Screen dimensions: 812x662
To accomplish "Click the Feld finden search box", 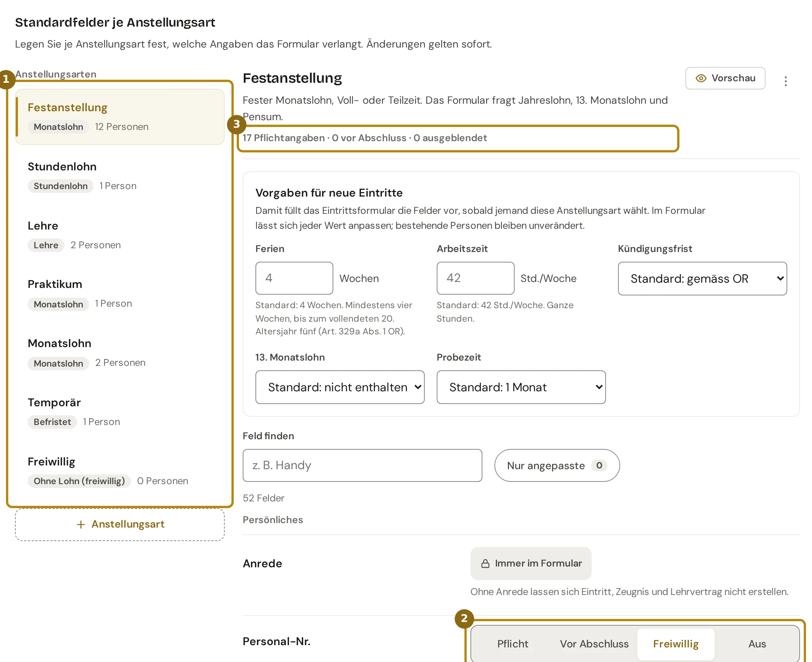I will pos(362,465).
